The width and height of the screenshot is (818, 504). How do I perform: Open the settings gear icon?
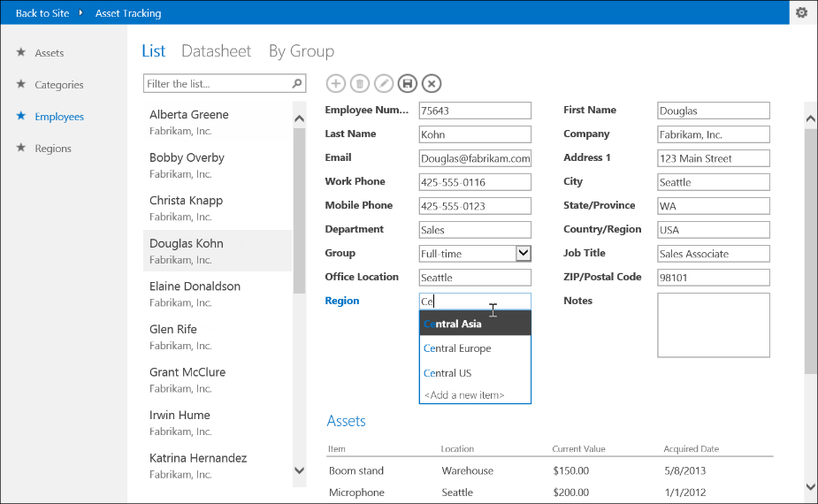point(801,12)
